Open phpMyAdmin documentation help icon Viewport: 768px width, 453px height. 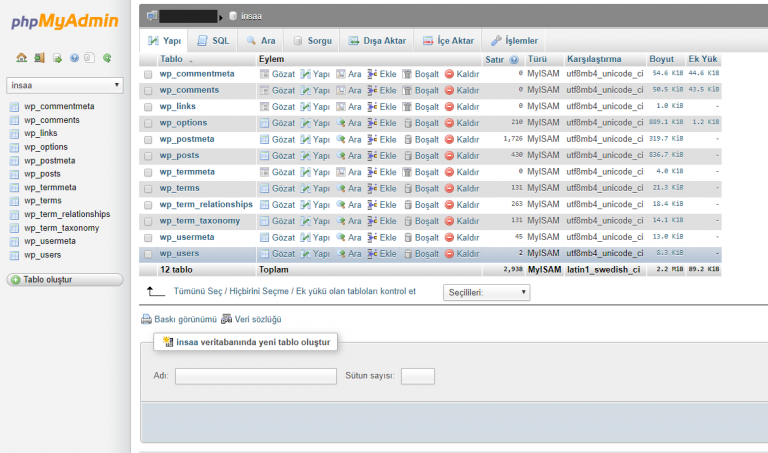tap(74, 58)
